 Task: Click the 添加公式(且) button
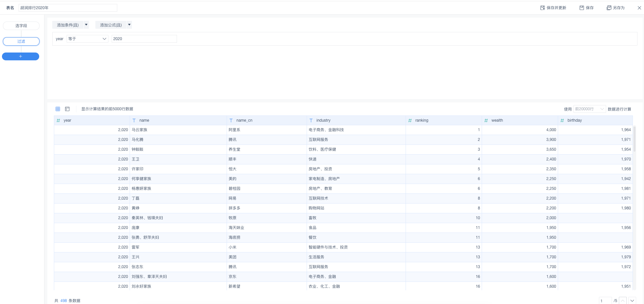(x=111, y=25)
